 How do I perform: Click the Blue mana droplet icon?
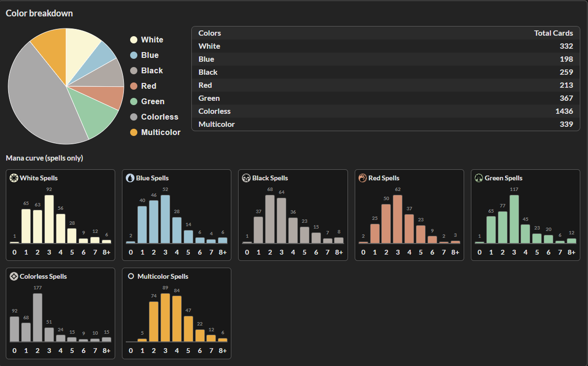[130, 178]
